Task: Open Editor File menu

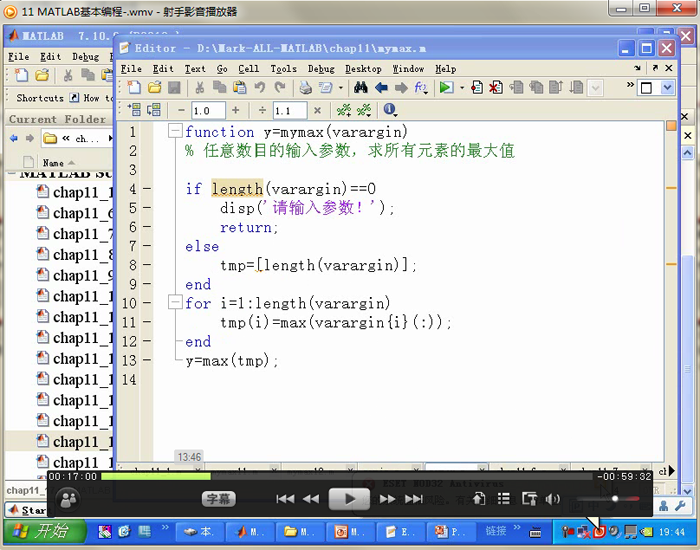Action: [131, 69]
